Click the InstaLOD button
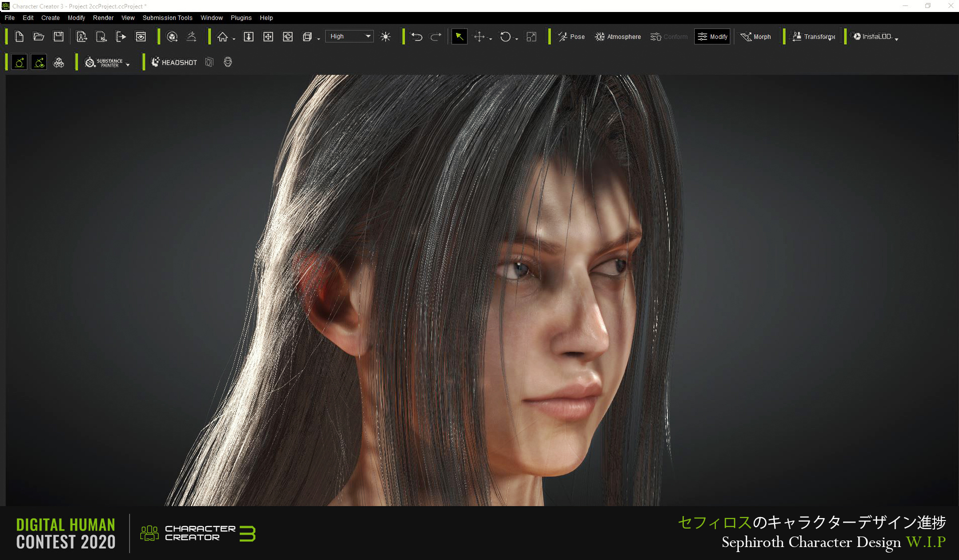959x560 pixels. (872, 36)
